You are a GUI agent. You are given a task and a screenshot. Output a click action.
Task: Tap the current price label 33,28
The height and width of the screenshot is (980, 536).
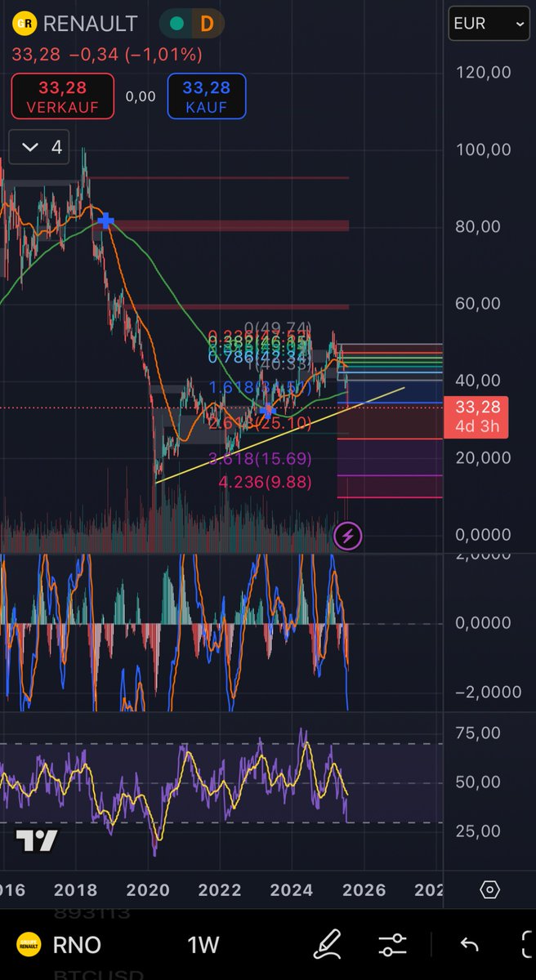pos(476,417)
